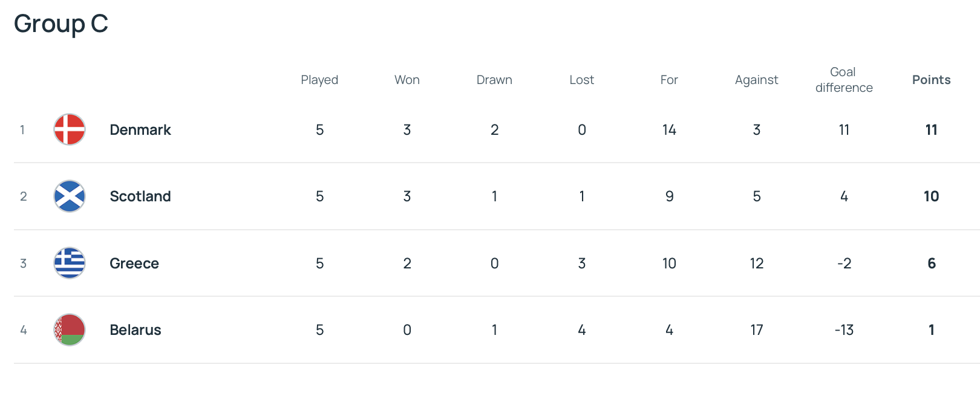Click the Against column header
Screen dimensions: 980x399
click(757, 80)
